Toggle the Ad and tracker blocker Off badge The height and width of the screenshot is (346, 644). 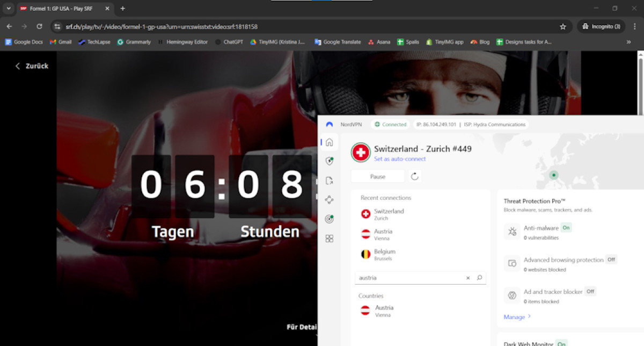tap(590, 292)
